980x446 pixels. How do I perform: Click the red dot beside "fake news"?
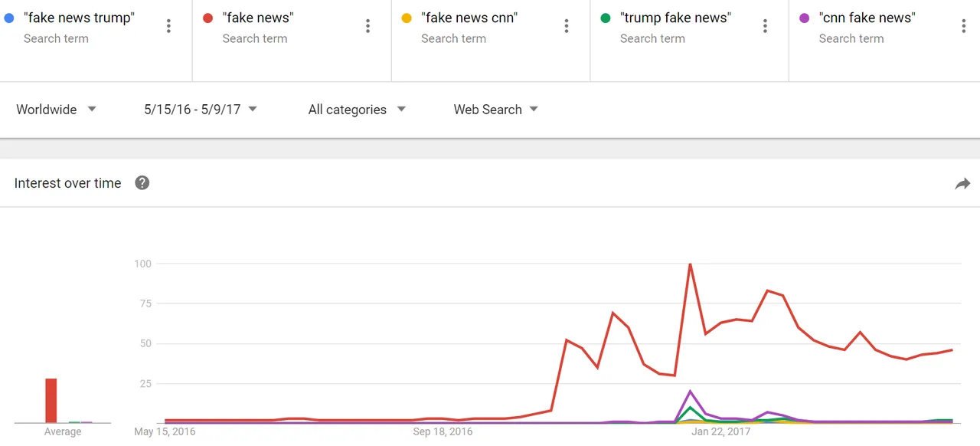[207, 18]
